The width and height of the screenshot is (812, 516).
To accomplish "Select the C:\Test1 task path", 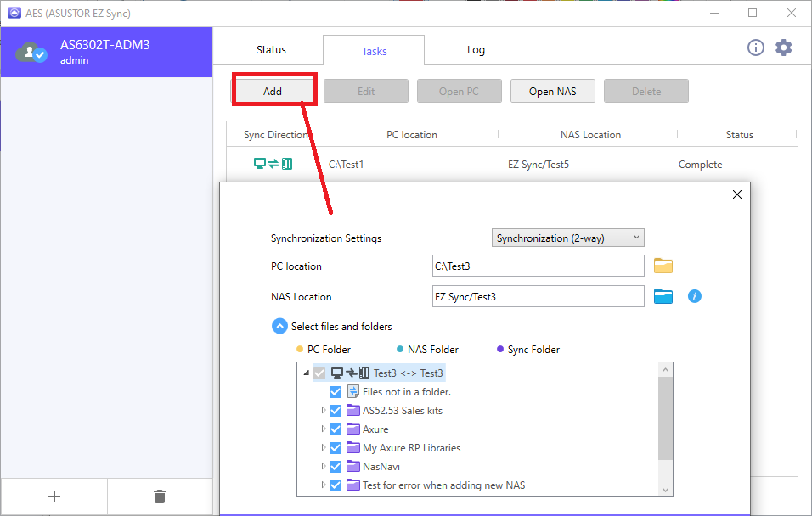I will (346, 164).
